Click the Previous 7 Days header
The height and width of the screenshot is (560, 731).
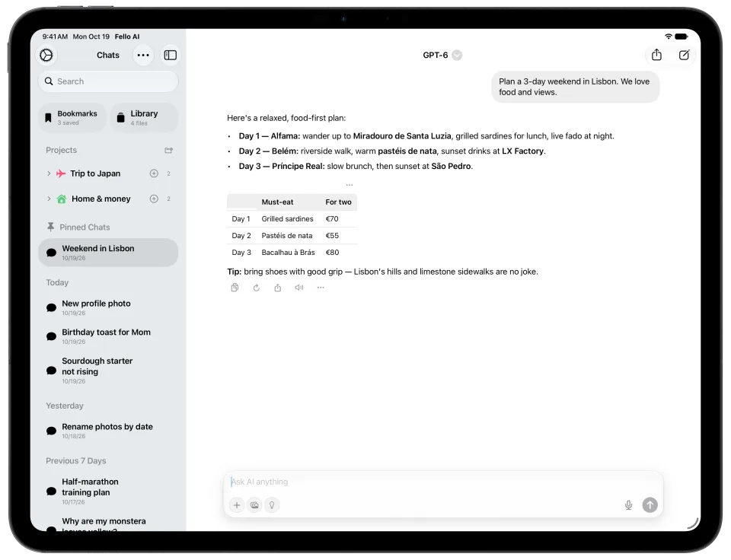tap(76, 460)
